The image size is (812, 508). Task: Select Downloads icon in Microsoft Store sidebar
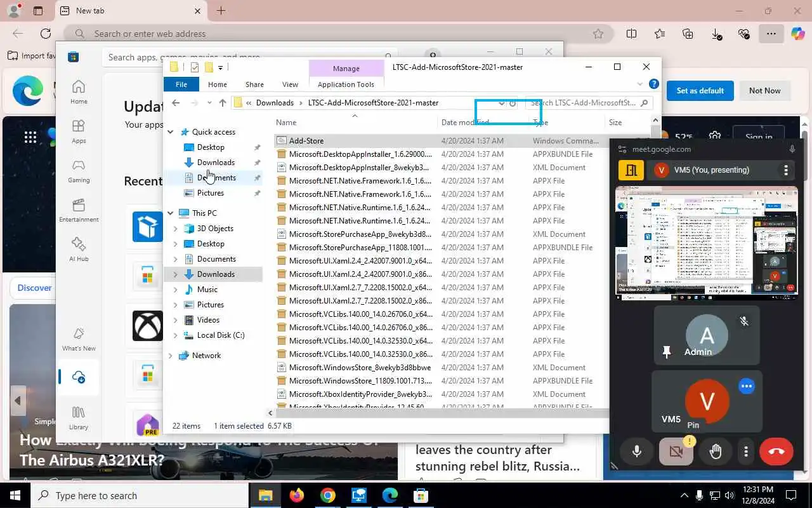pos(79,378)
